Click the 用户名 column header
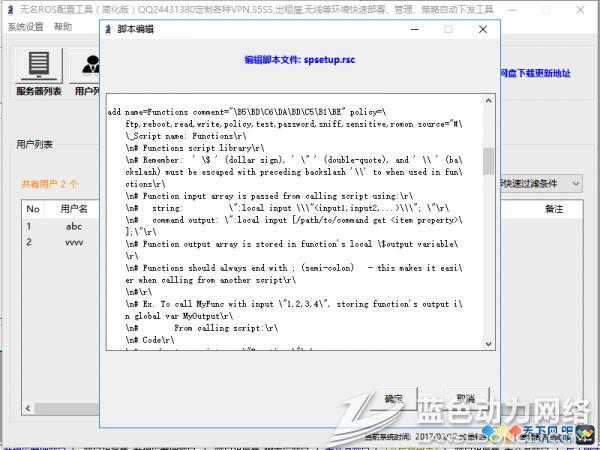The image size is (600, 450). click(x=74, y=209)
